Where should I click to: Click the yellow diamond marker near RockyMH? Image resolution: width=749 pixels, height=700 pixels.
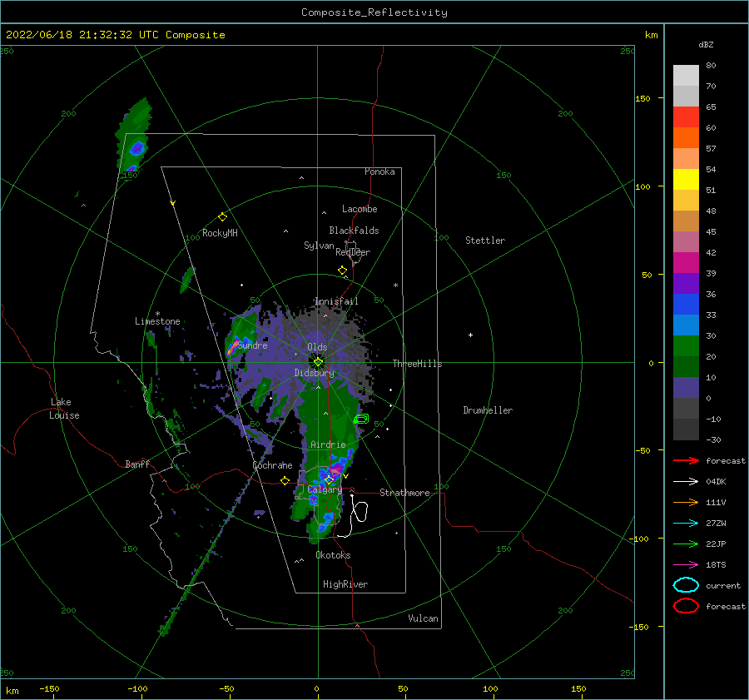click(x=222, y=217)
